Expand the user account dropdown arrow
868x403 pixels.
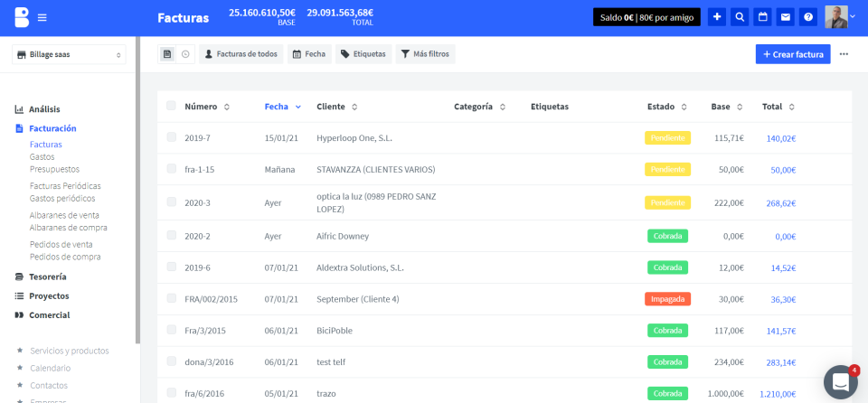[853, 17]
